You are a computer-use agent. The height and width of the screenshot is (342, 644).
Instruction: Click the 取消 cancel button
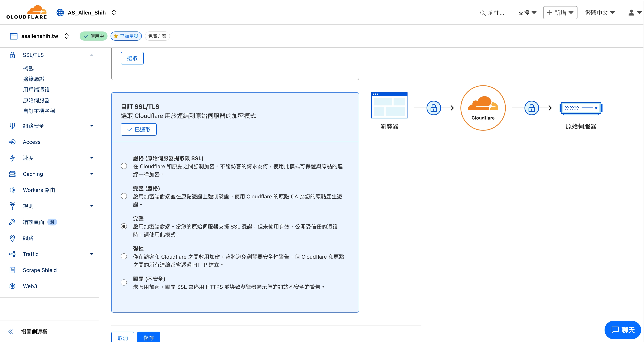(123, 337)
